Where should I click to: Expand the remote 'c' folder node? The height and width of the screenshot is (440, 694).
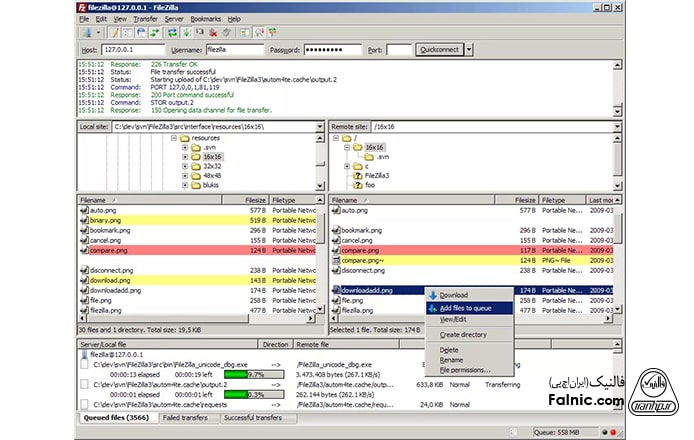(346, 166)
